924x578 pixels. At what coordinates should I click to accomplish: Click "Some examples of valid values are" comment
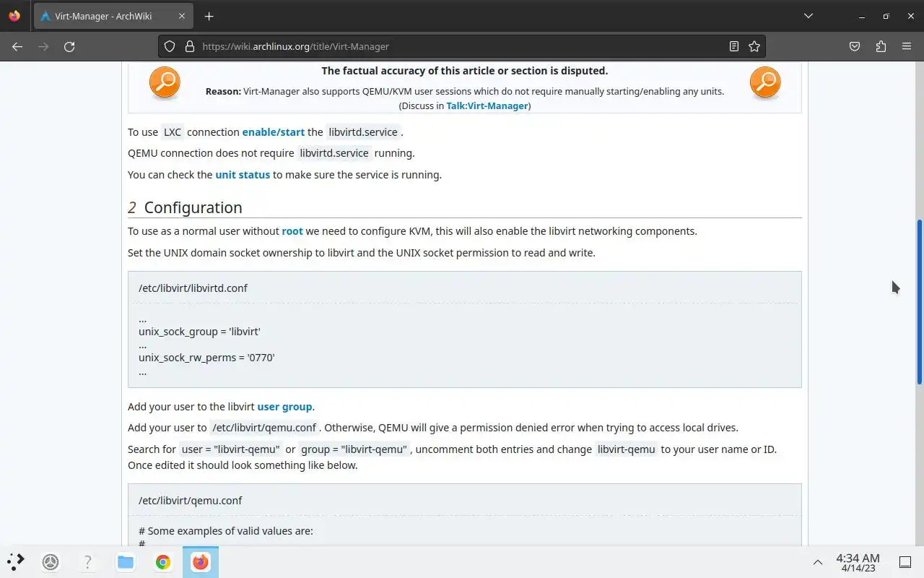point(226,530)
